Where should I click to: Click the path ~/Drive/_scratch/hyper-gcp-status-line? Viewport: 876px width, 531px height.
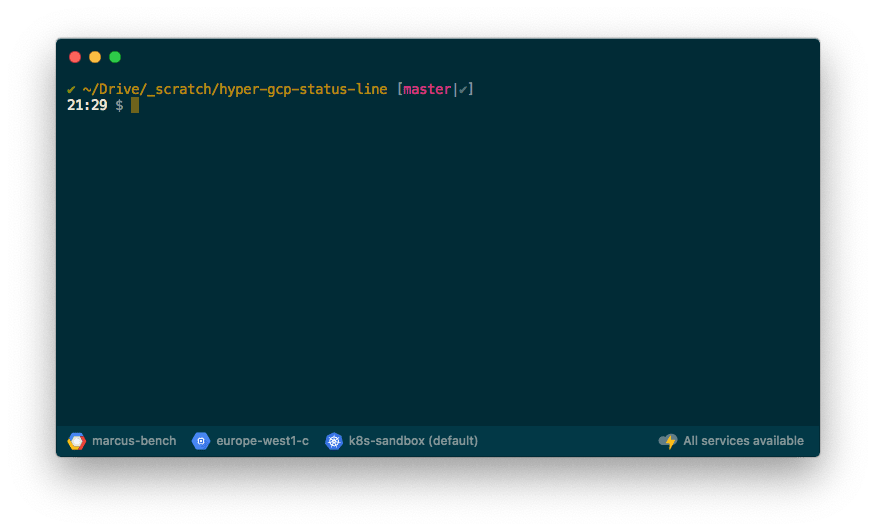235,89
